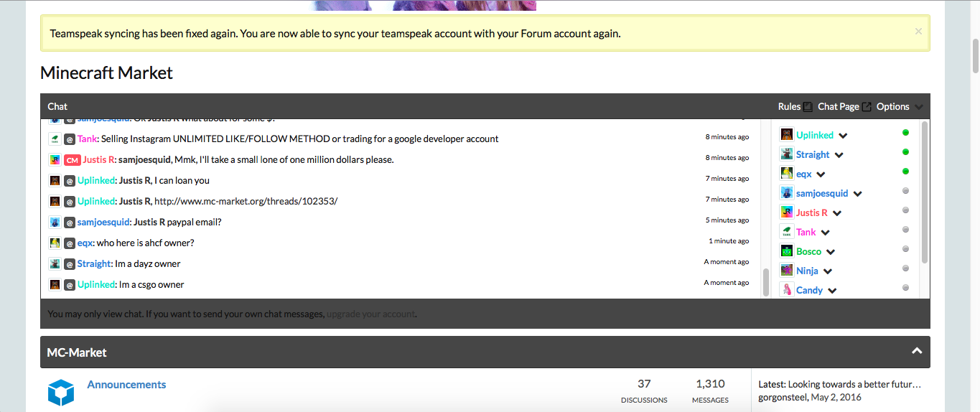
Task: Click Candy's avatar in the user list
Action: [786, 290]
